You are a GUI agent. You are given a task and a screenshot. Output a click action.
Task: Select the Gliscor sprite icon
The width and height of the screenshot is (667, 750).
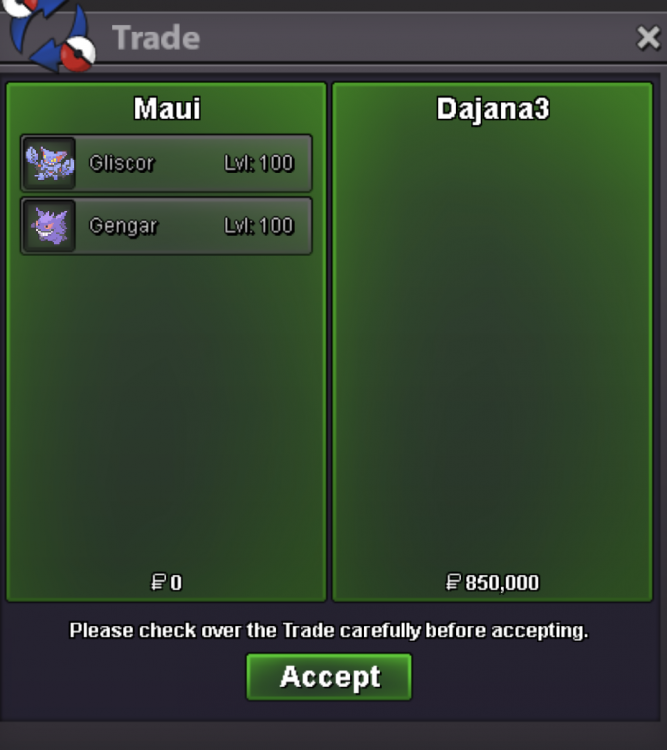[50, 164]
